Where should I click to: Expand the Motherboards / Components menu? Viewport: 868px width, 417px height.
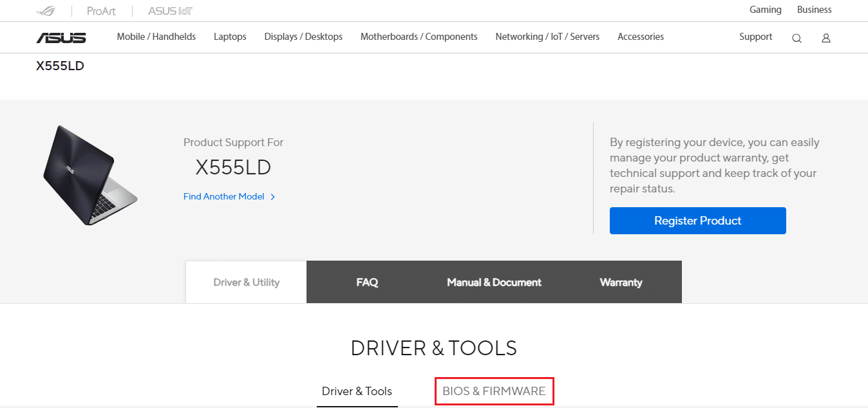tap(419, 37)
